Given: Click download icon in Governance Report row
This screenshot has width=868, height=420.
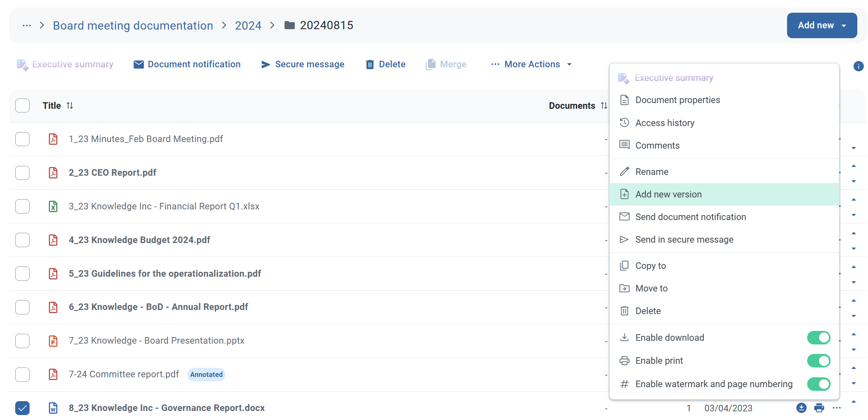Looking at the screenshot, I should [801, 408].
